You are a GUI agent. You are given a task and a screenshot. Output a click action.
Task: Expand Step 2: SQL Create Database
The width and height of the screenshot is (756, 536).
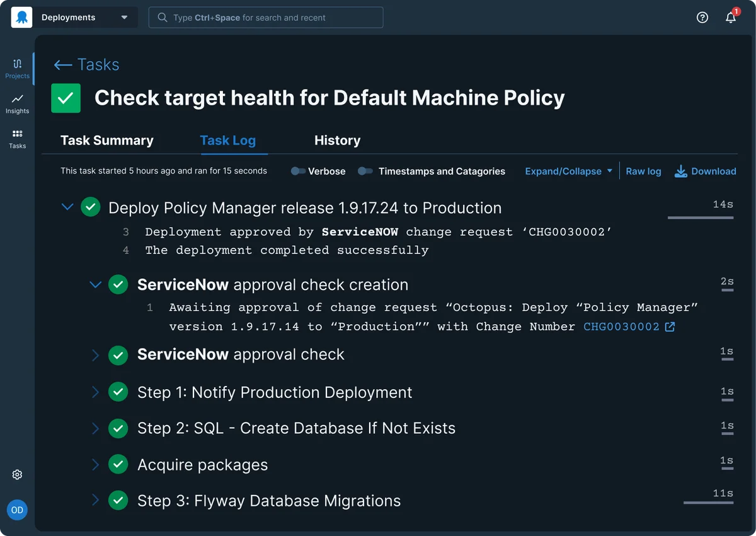96,428
